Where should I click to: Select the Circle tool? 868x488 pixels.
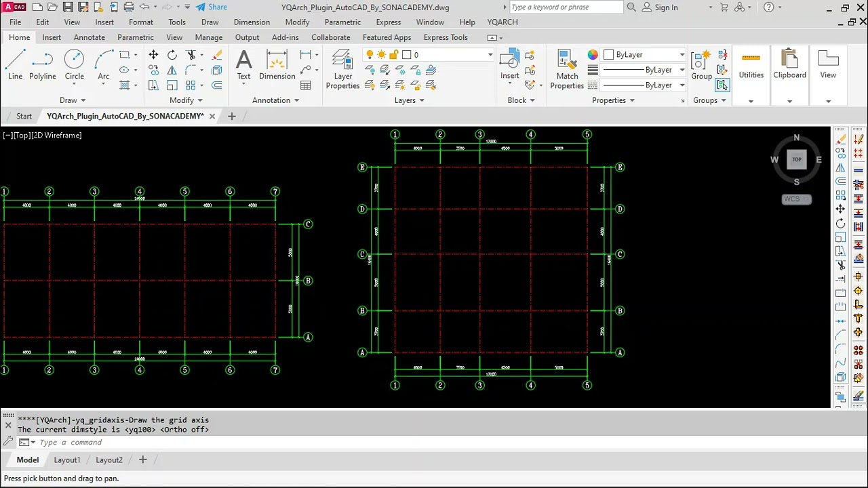tap(74, 65)
